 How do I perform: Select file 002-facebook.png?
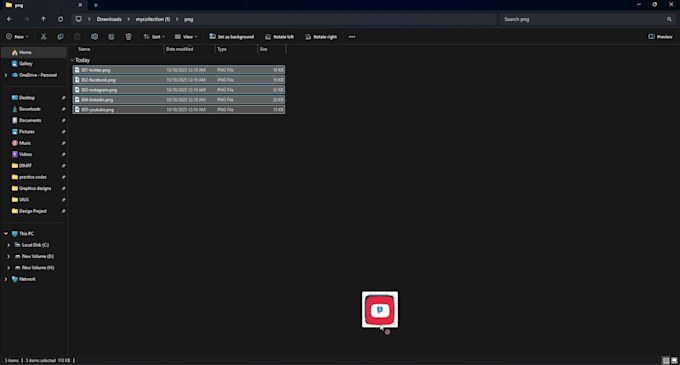(x=179, y=80)
